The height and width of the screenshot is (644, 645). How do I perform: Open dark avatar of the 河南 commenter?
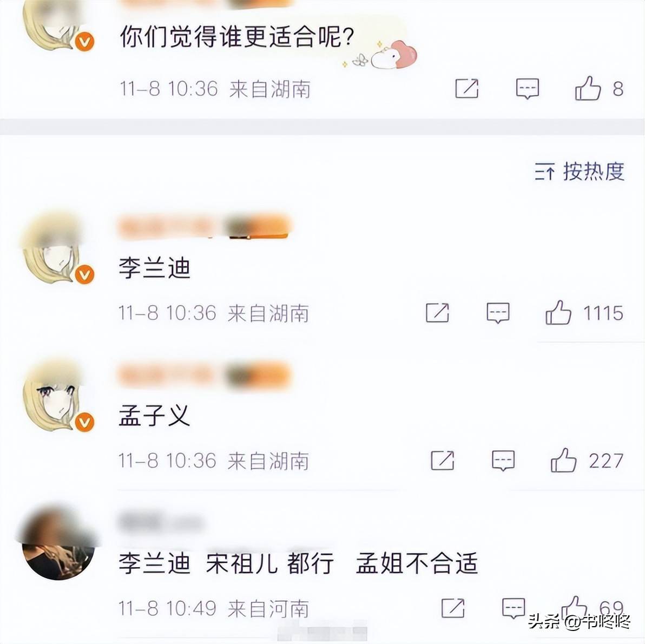57,543
